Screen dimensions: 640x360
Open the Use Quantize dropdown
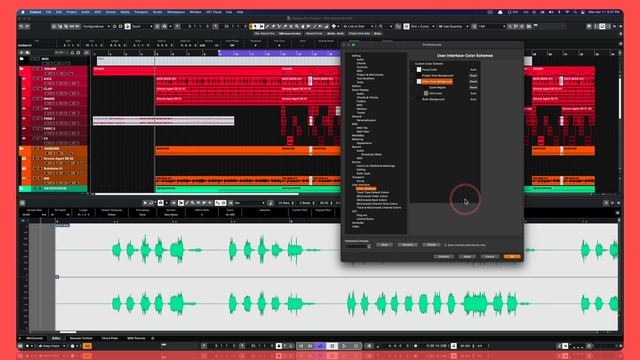pos(453,27)
